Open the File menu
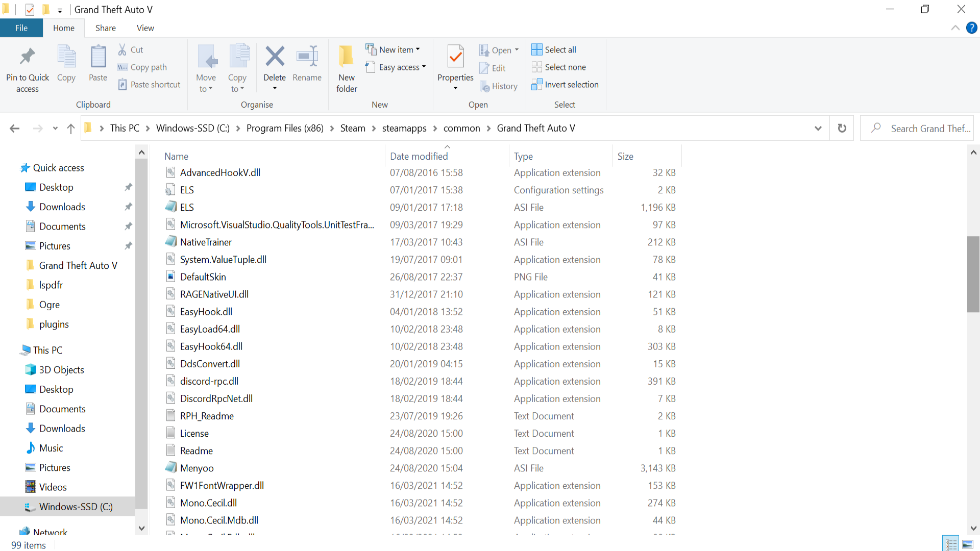980x551 pixels. tap(21, 28)
